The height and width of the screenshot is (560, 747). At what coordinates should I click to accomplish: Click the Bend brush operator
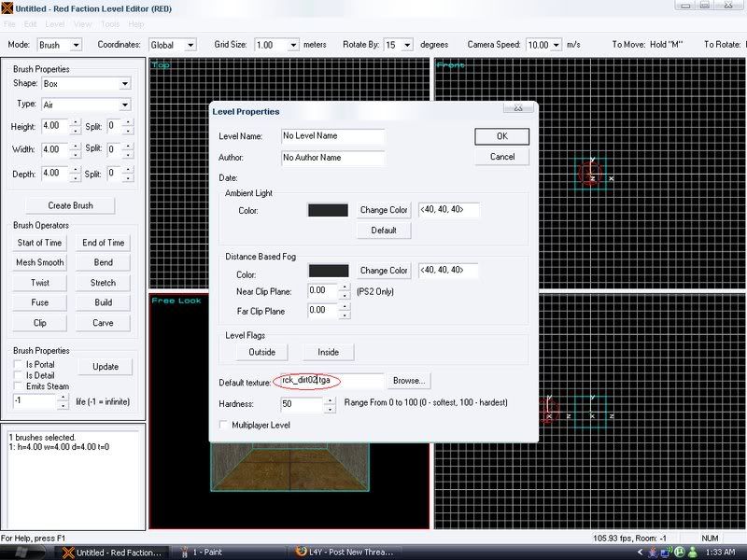click(x=103, y=262)
